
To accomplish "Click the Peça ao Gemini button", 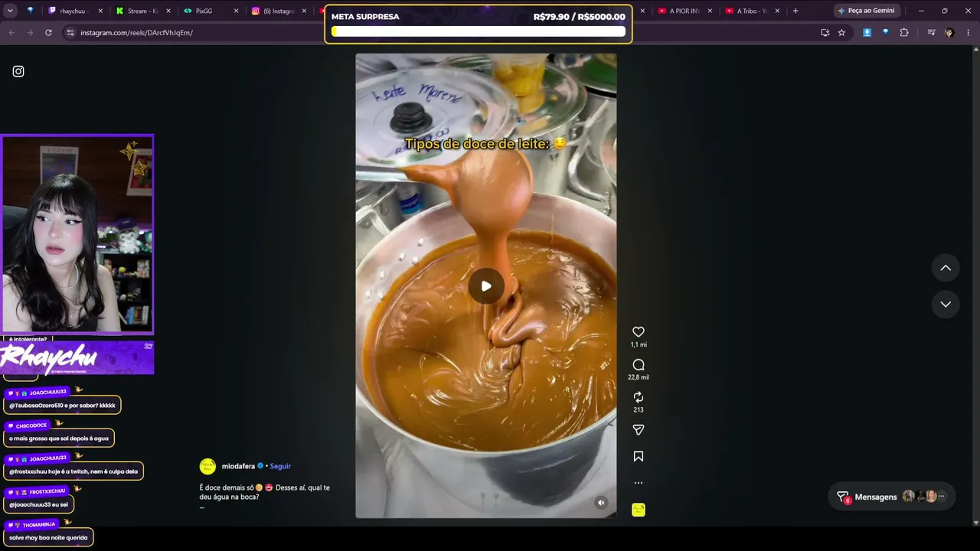I will 866,11.
